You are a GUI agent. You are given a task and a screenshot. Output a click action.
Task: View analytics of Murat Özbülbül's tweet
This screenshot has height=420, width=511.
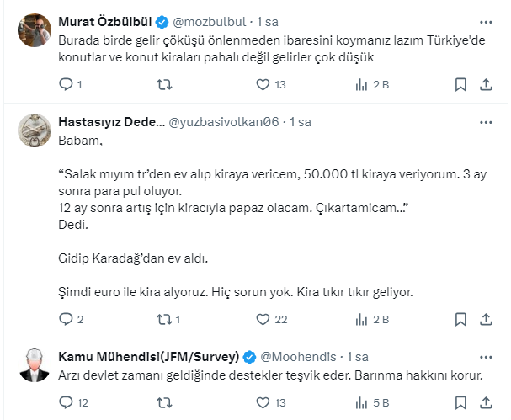(363, 84)
